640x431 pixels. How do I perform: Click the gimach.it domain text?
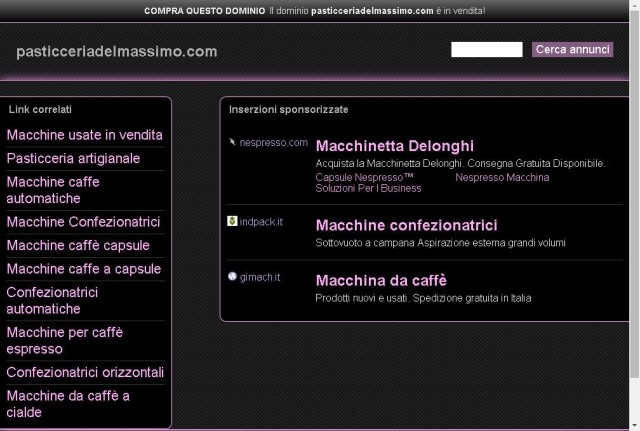[x=260, y=277]
